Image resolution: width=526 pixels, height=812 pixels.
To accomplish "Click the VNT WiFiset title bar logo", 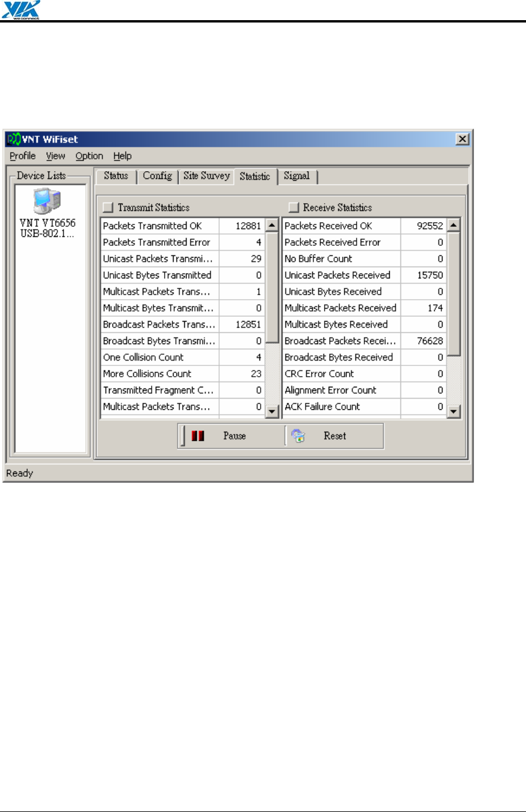I will tap(14, 140).
